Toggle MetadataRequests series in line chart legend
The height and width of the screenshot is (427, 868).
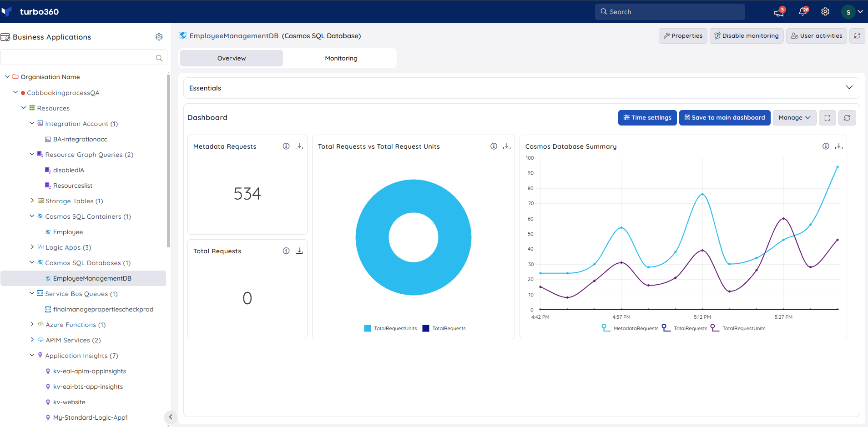[x=630, y=328]
